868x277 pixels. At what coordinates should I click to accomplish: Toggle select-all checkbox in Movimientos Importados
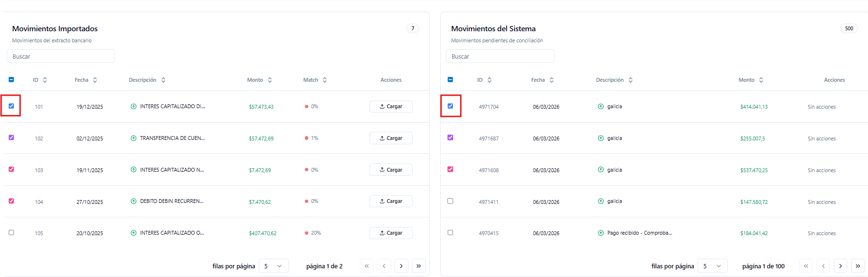coord(12,80)
